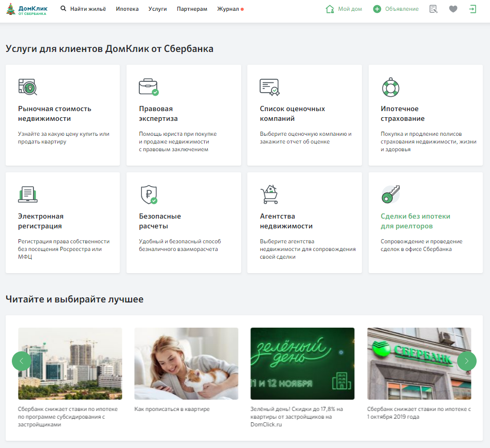Open Мой дом link in header
Image resolution: width=490 pixels, height=448 pixels.
[344, 9]
